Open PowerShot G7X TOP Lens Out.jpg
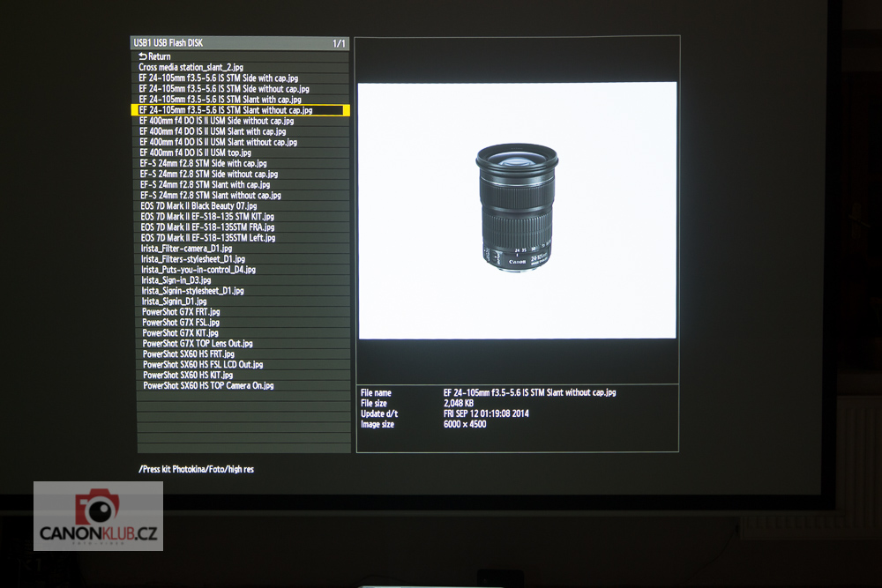The height and width of the screenshot is (588, 882). tap(198, 344)
